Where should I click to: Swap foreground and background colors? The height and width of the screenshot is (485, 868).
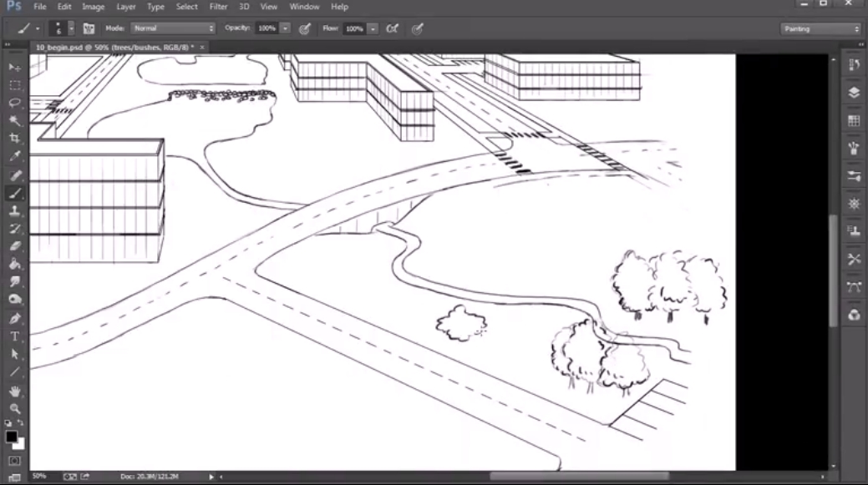click(21, 423)
